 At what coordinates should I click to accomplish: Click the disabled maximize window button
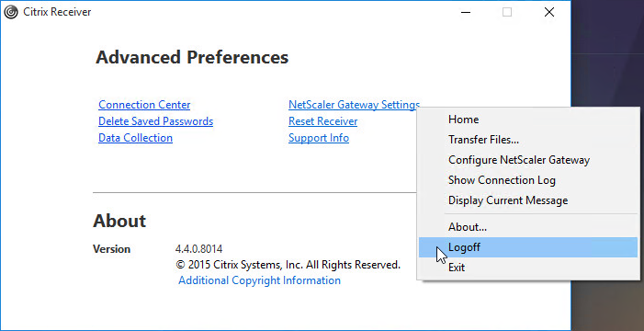tap(507, 12)
